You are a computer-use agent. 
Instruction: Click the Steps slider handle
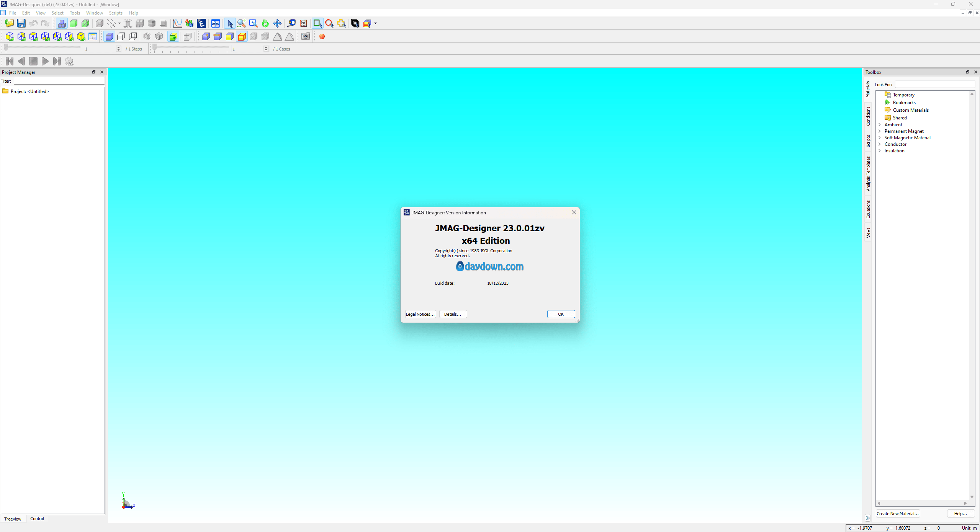[6, 48]
